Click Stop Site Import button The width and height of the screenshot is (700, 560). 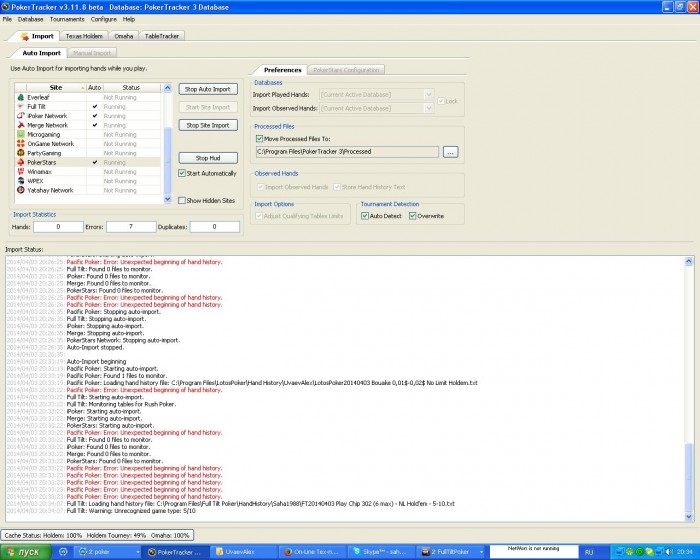click(208, 125)
